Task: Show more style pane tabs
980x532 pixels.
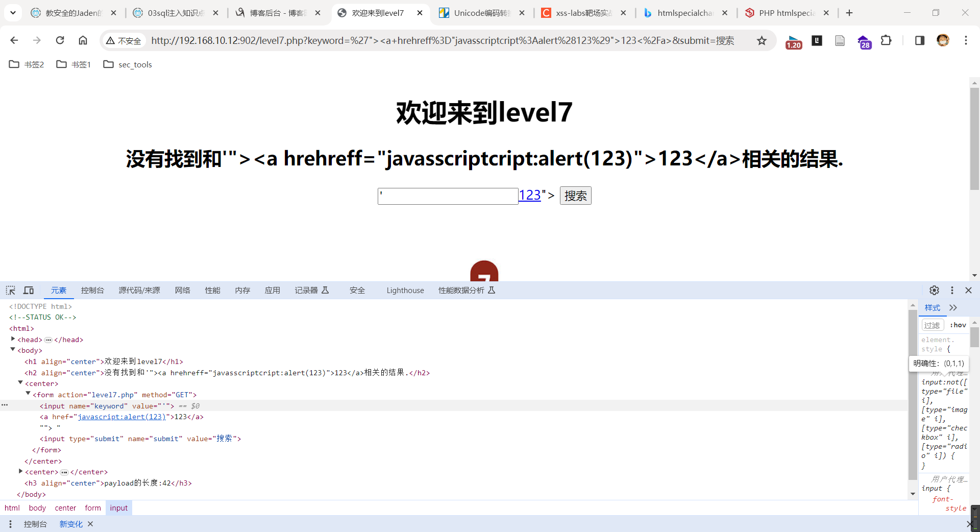Action: 953,308
